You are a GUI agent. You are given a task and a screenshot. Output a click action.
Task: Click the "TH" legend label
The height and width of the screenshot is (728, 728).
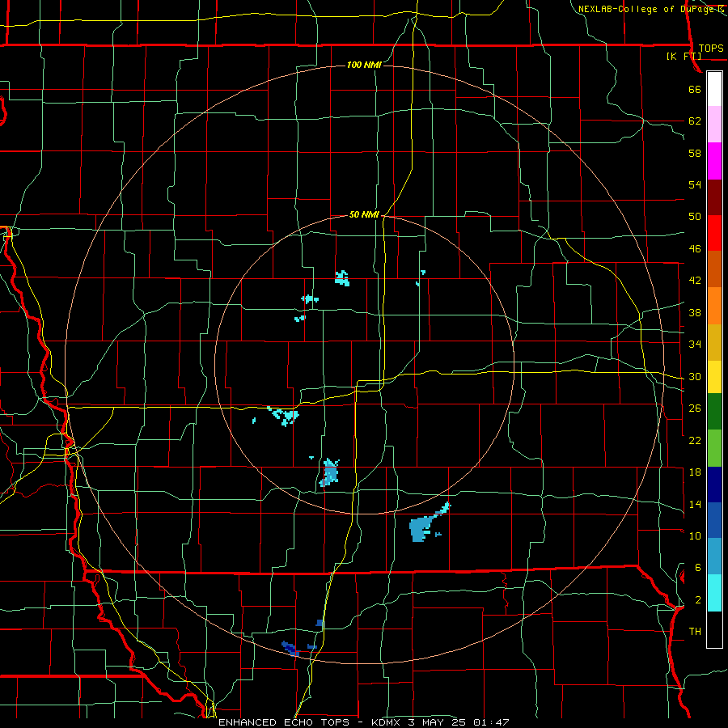(x=695, y=632)
